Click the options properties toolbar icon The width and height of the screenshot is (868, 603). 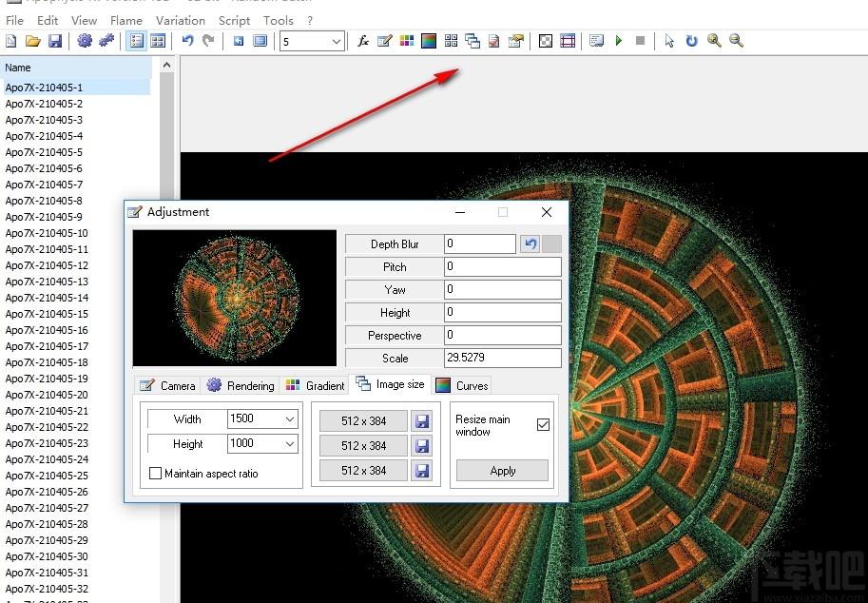click(516, 41)
